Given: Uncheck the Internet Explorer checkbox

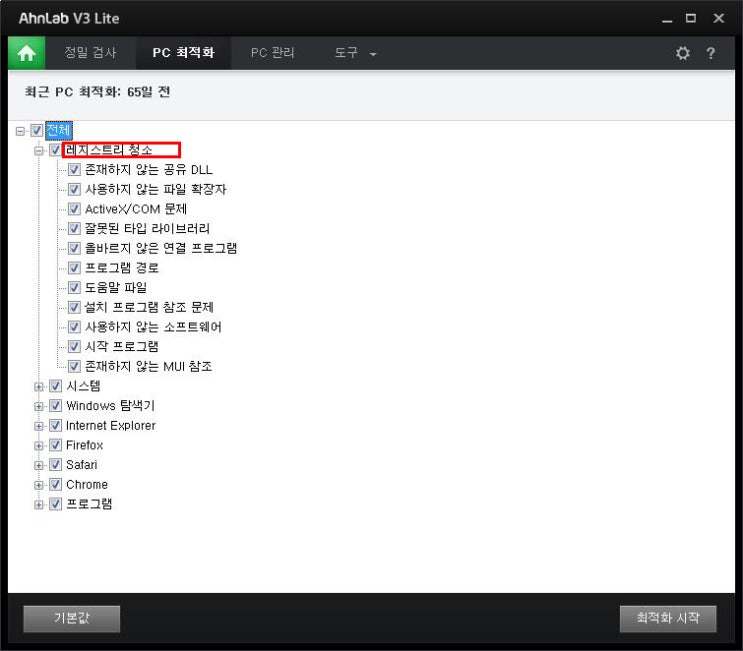Looking at the screenshot, I should click(x=55, y=425).
